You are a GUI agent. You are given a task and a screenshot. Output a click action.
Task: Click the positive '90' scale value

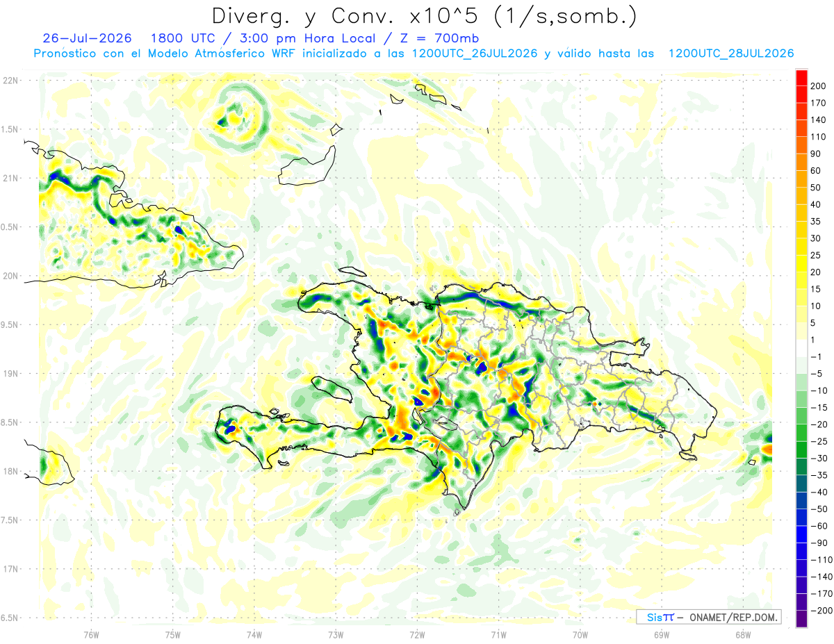817,154
